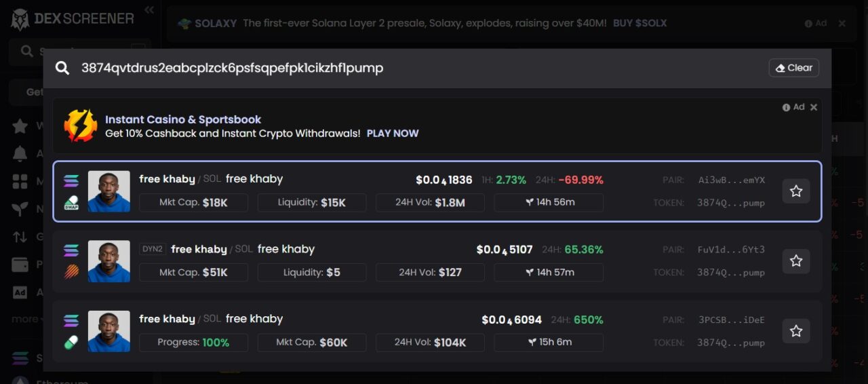
Task: Click the BUY $SOLX link
Action: (x=639, y=23)
